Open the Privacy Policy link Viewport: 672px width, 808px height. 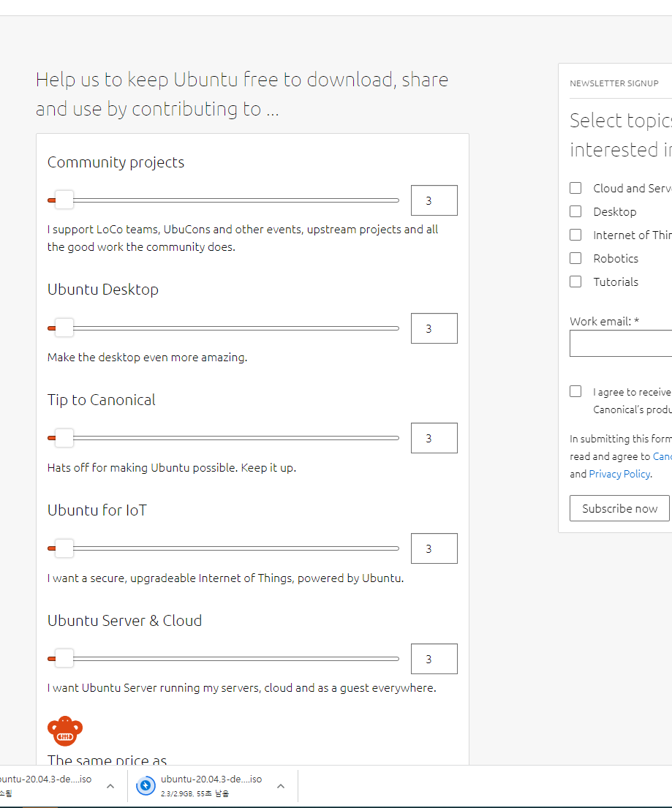[x=619, y=474]
